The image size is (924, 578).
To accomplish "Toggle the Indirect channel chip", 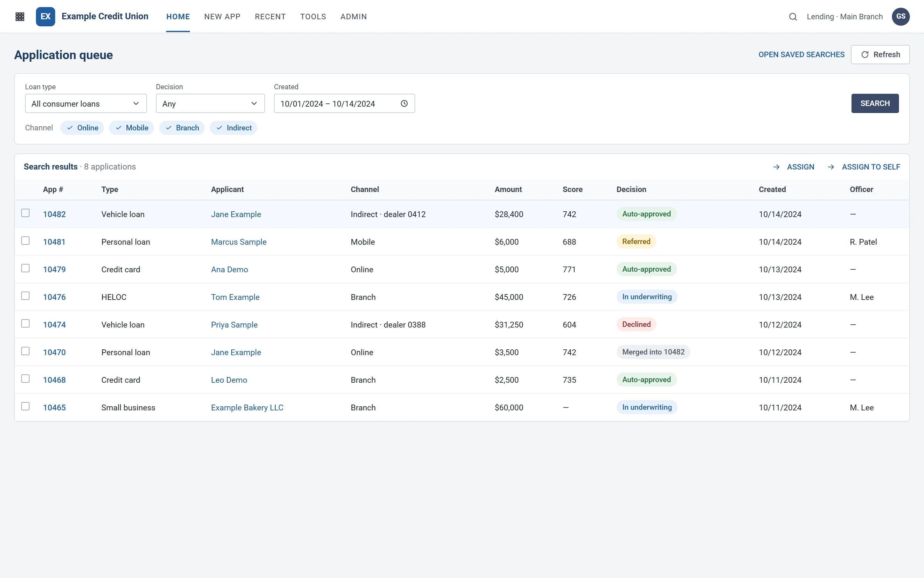I will [x=234, y=128].
